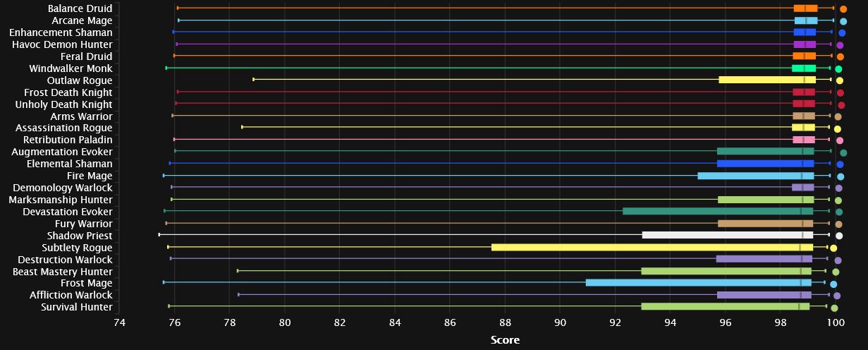Click the white Shadow Priest max dot
The height and width of the screenshot is (350, 868).
coord(839,236)
